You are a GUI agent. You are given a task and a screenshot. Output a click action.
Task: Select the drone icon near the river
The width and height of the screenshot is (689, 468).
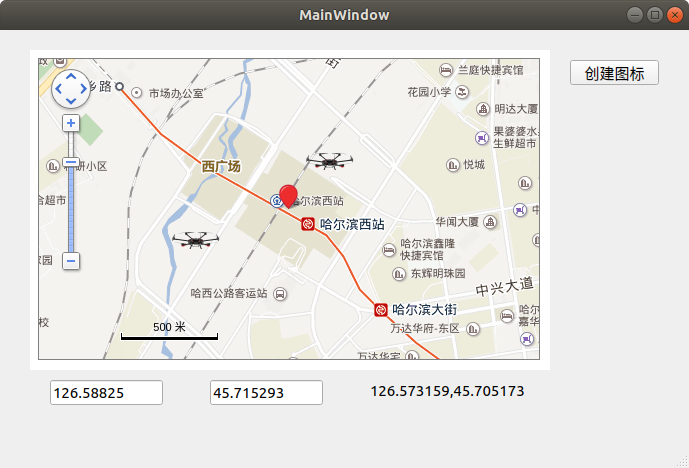[x=196, y=240]
